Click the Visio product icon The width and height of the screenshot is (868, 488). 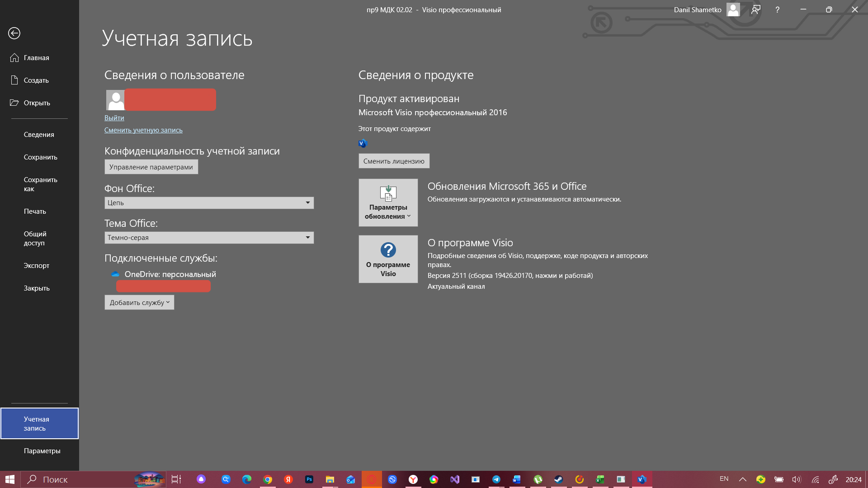tap(363, 143)
